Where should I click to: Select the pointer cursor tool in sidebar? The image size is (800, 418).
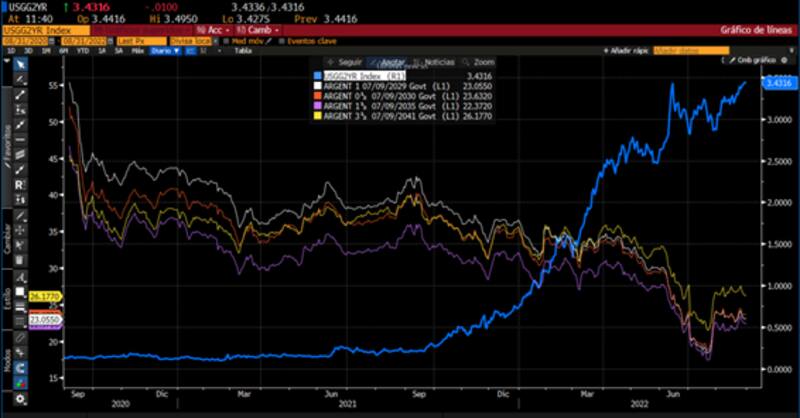pos(20,64)
